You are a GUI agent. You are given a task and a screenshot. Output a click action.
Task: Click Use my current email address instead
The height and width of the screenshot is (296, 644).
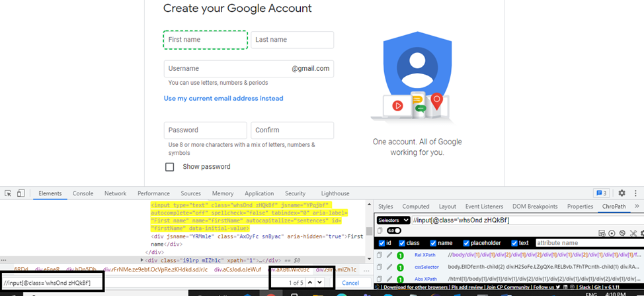click(x=223, y=98)
